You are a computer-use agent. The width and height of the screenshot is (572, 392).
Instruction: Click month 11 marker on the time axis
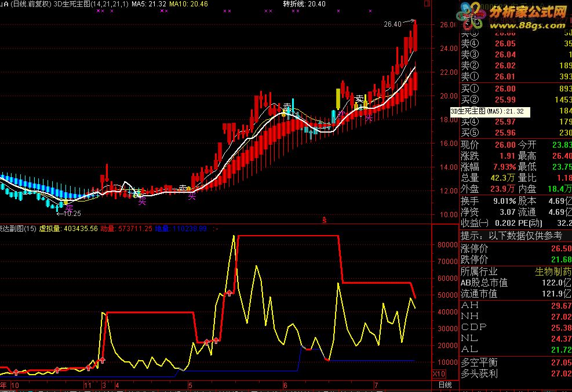pyautogui.click(x=88, y=386)
